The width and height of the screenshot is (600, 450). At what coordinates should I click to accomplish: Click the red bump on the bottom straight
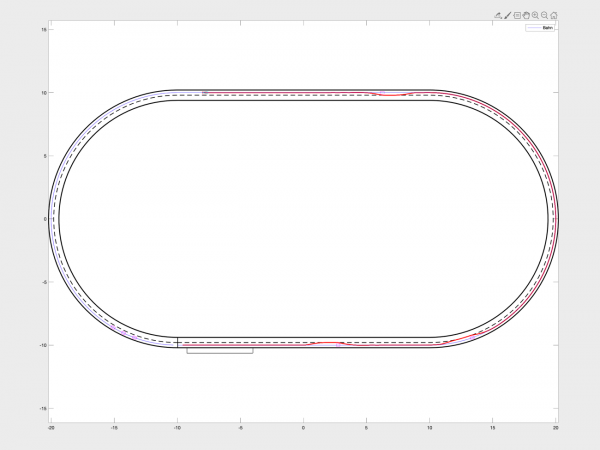[328, 342]
